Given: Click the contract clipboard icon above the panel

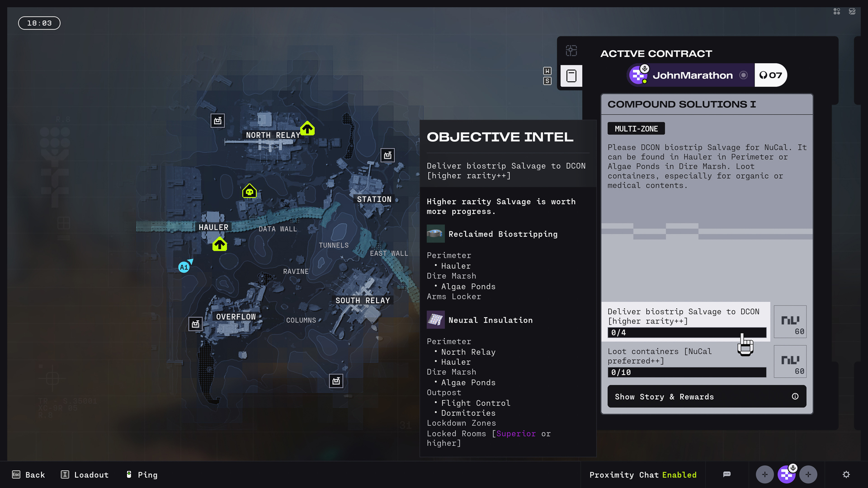Looking at the screenshot, I should coord(571,75).
